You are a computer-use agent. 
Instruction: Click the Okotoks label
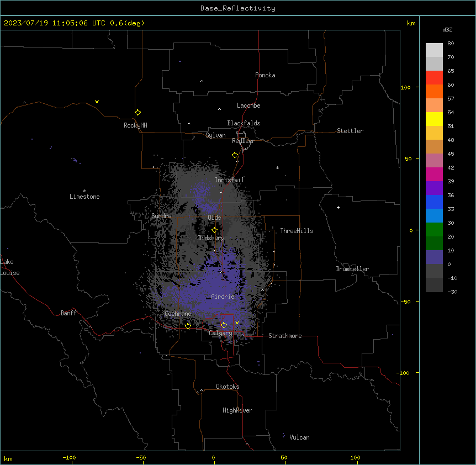228,387
